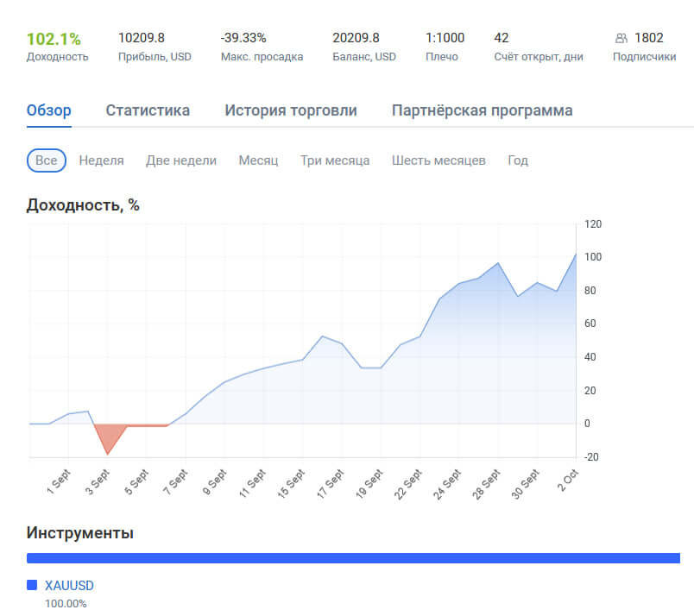Click the Баланс, USD label

pyautogui.click(x=364, y=57)
